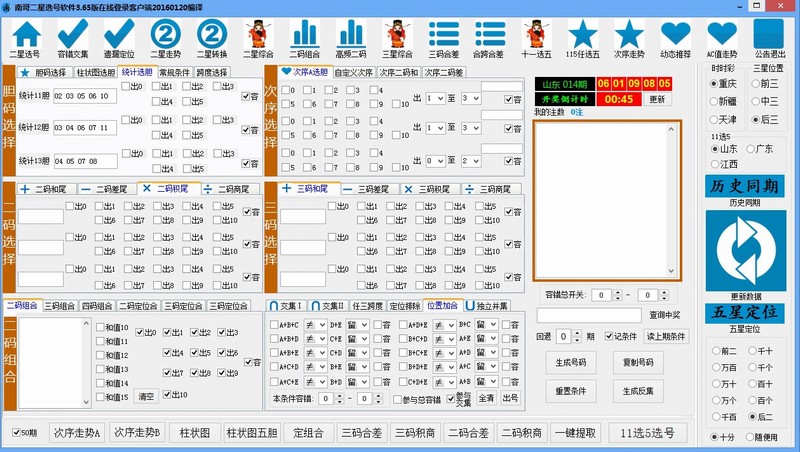The height and width of the screenshot is (452, 800).
Task: Click the 生成号码 button
Action: click(570, 362)
